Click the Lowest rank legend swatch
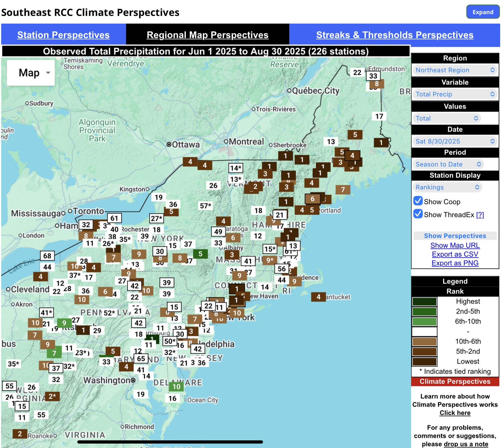This screenshot has height=448, width=504. pyautogui.click(x=424, y=362)
